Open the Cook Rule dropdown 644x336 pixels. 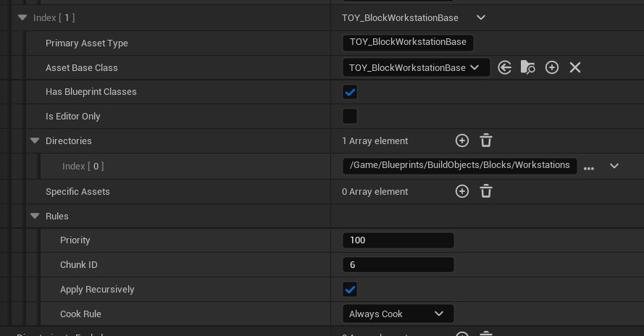[x=398, y=314]
